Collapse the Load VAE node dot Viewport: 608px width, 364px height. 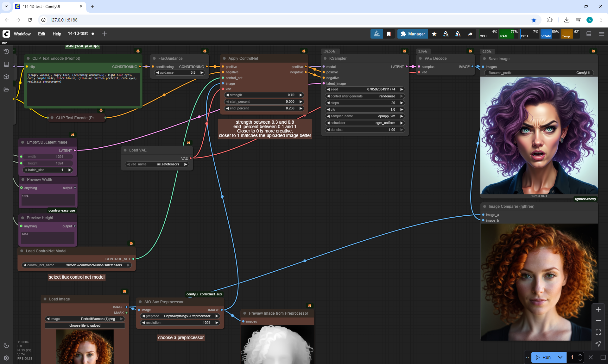click(125, 150)
